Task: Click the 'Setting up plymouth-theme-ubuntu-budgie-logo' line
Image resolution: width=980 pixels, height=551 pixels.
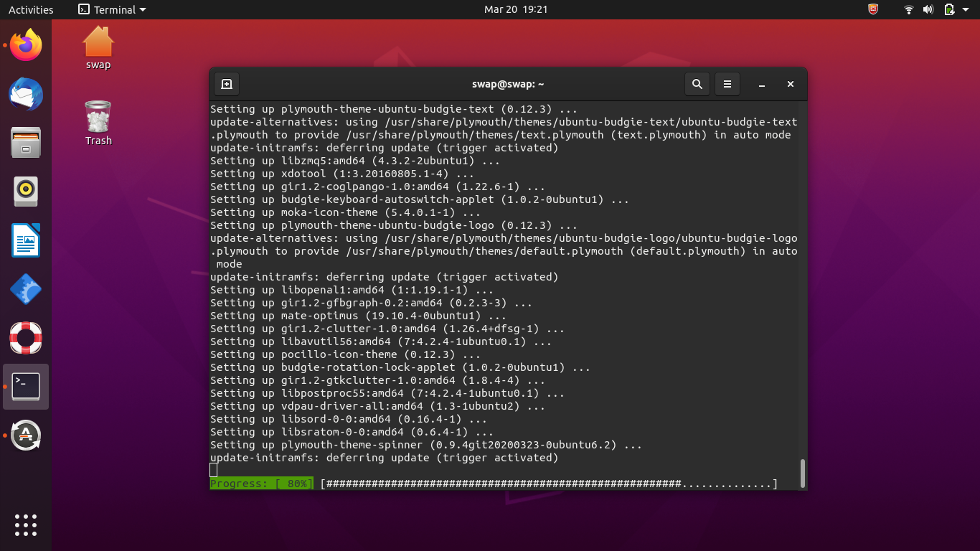Action: [394, 225]
